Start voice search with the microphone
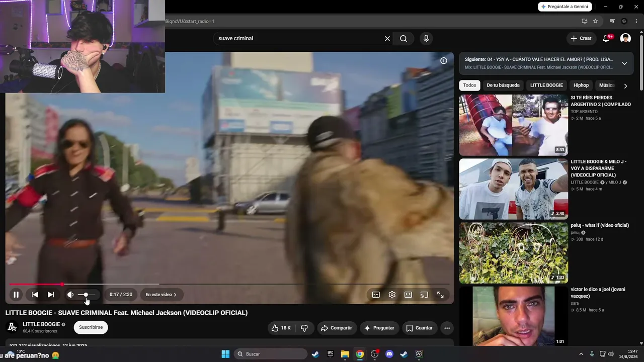This screenshot has width=644, height=362. click(426, 39)
